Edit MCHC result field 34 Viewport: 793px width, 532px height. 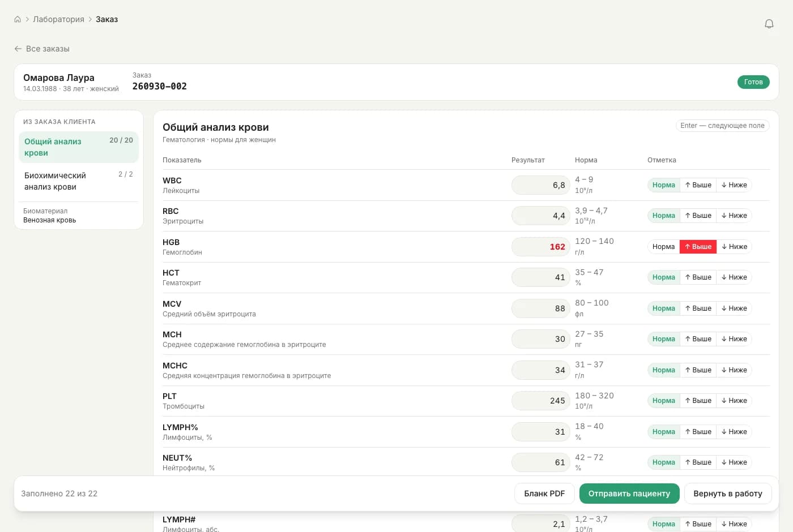[x=541, y=370]
